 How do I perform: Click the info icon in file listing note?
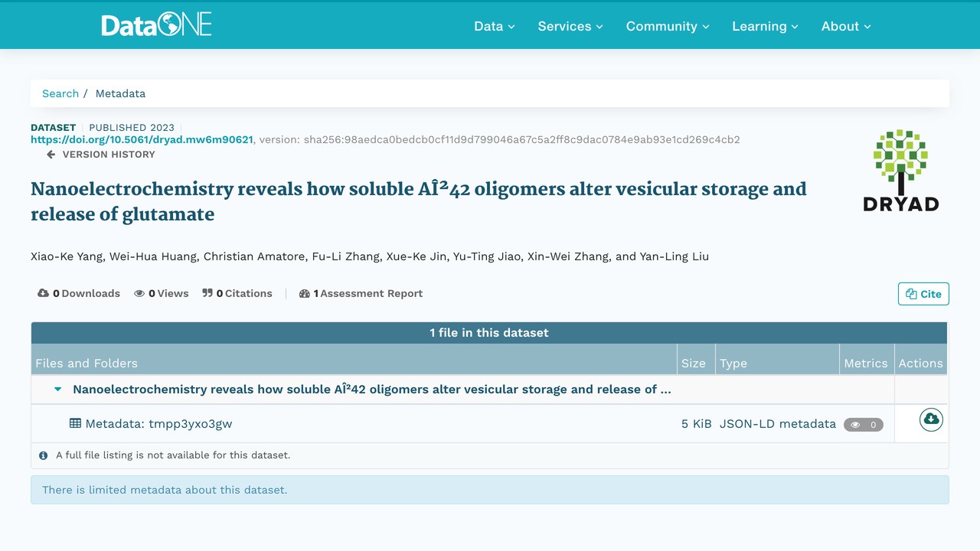(x=44, y=455)
